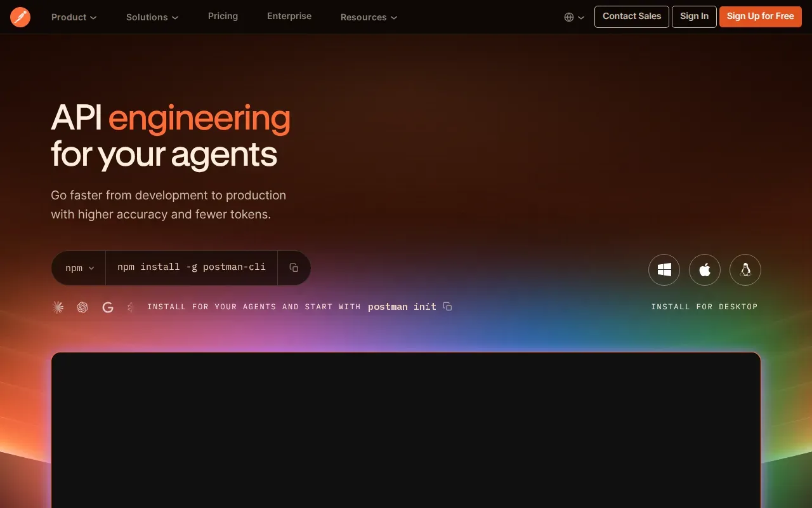Copy the npm install command
Image resolution: width=812 pixels, height=508 pixels.
click(x=294, y=268)
